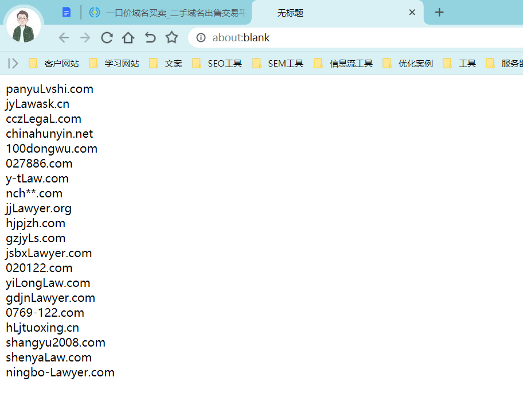Screen dimensions: 523x420
Task: Bookmark this page with the star icon
Action: click(171, 38)
